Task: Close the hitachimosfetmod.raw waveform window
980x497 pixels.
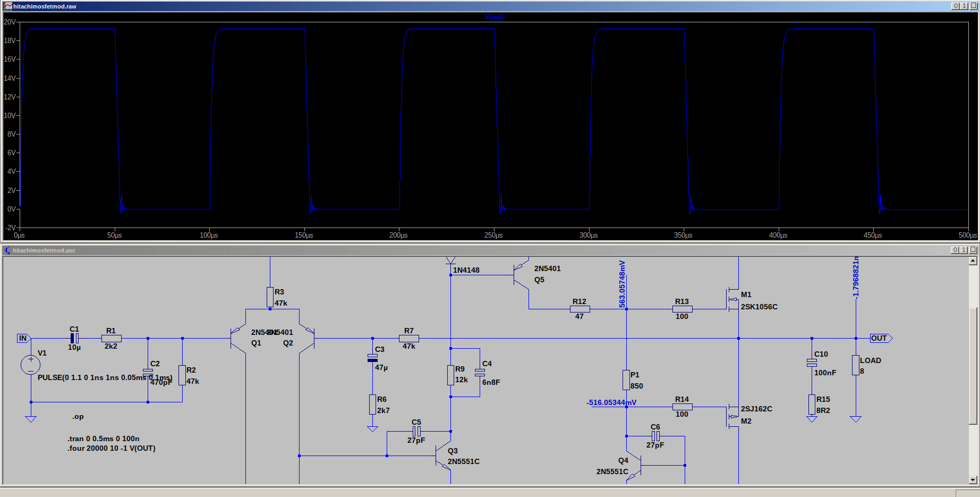Action: coord(973,6)
